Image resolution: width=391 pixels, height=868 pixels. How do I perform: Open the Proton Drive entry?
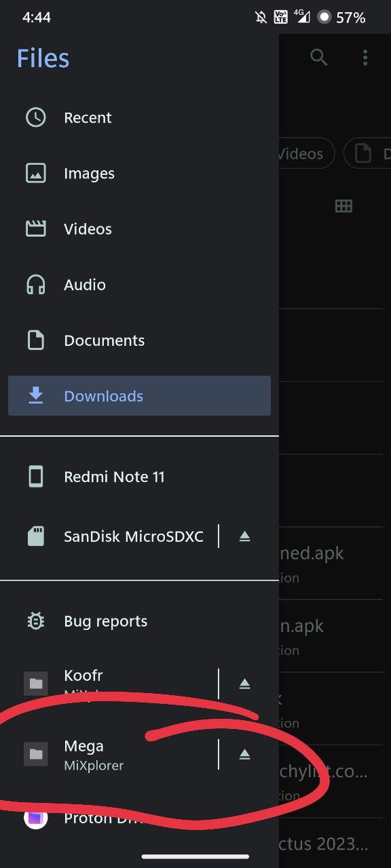139,818
